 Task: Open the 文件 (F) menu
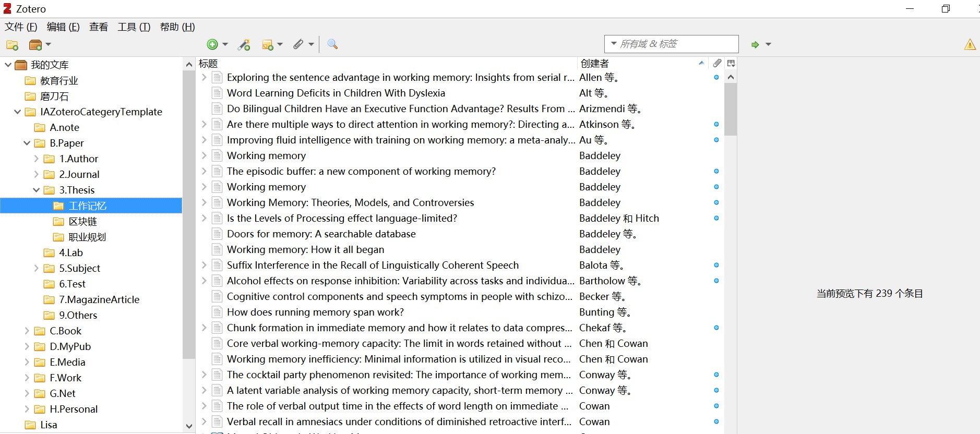click(21, 27)
